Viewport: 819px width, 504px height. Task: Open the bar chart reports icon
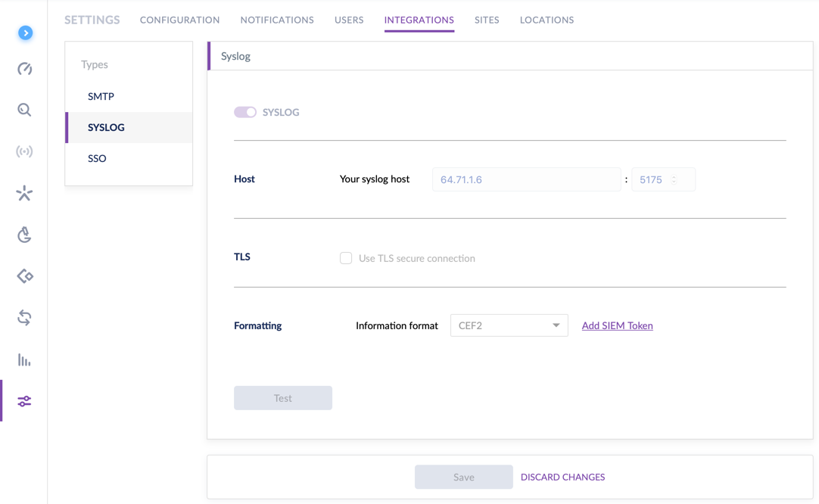click(x=24, y=360)
